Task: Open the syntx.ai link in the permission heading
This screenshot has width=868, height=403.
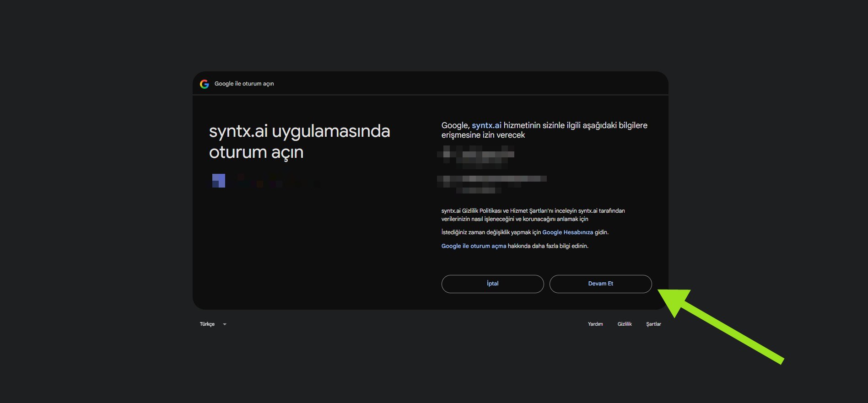Action: click(x=486, y=125)
